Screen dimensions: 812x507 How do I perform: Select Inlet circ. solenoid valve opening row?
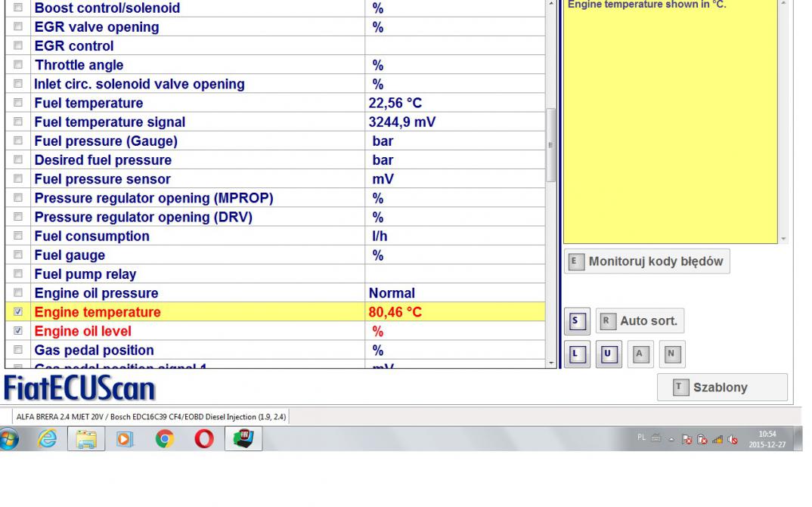pyautogui.click(x=275, y=84)
